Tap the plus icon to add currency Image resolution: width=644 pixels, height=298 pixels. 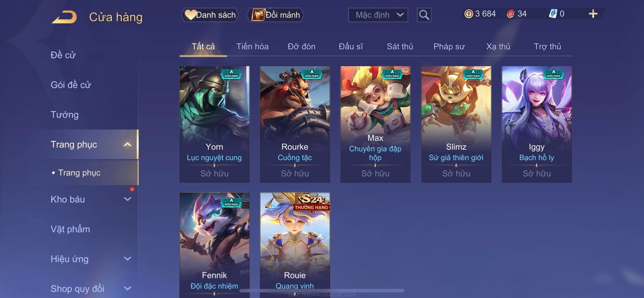coord(593,14)
